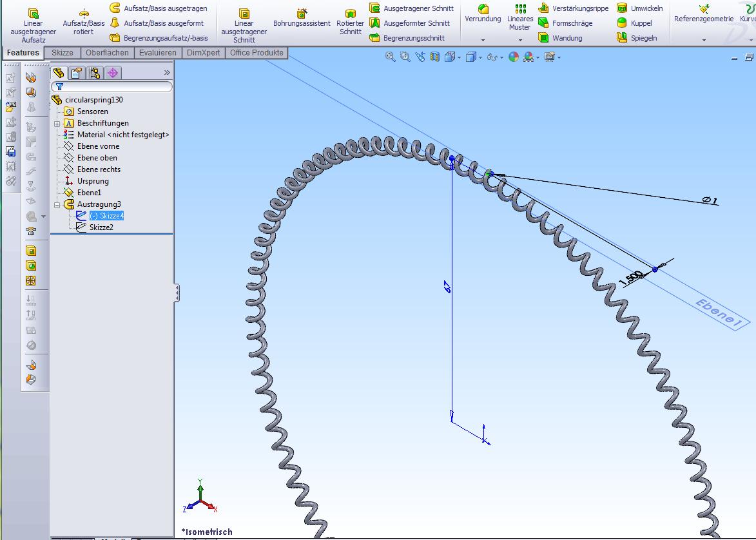Open the DimXpertManager tab
Screen dimensions: 756x540
(113, 73)
